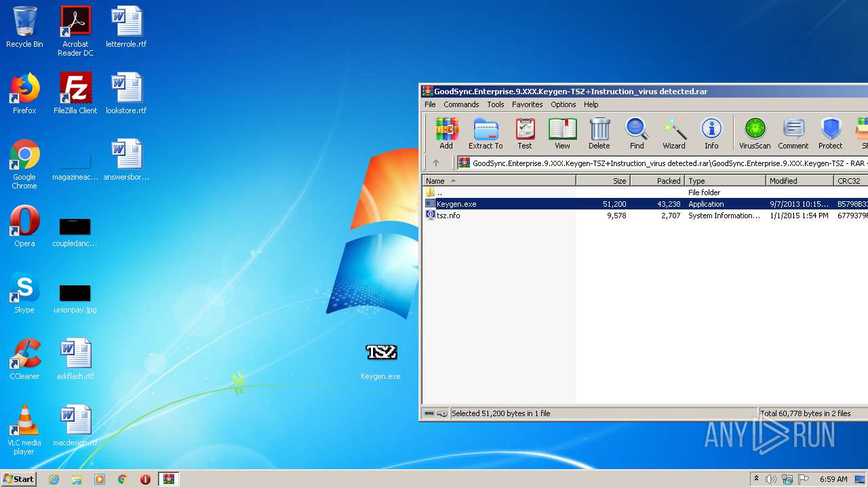The height and width of the screenshot is (488, 868).
Task: Show archive Info
Action: point(711,133)
